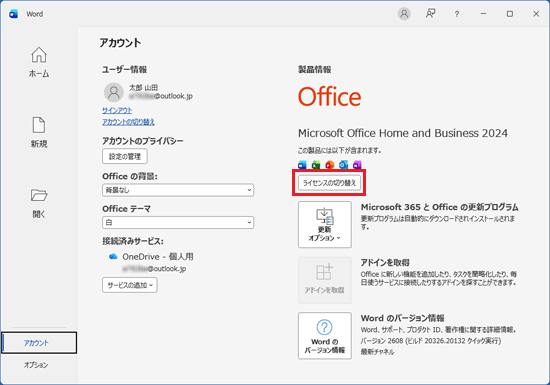Click the 最新チャネル text
The image size is (550, 385).
(x=377, y=352)
